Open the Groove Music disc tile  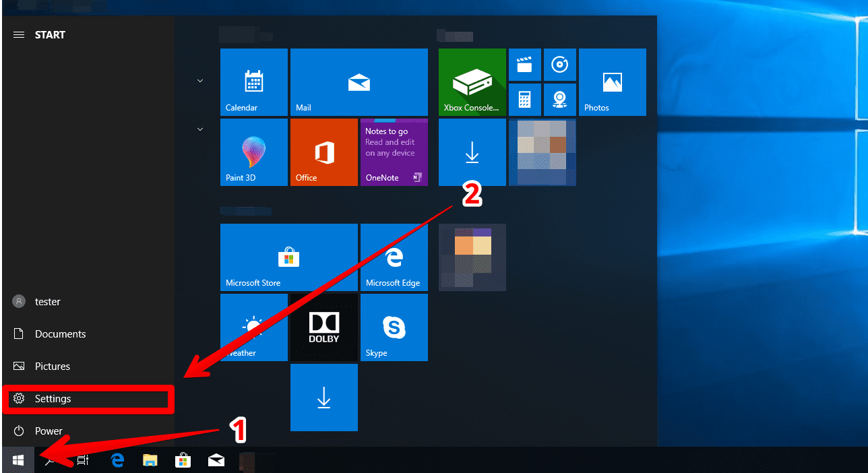pos(560,65)
